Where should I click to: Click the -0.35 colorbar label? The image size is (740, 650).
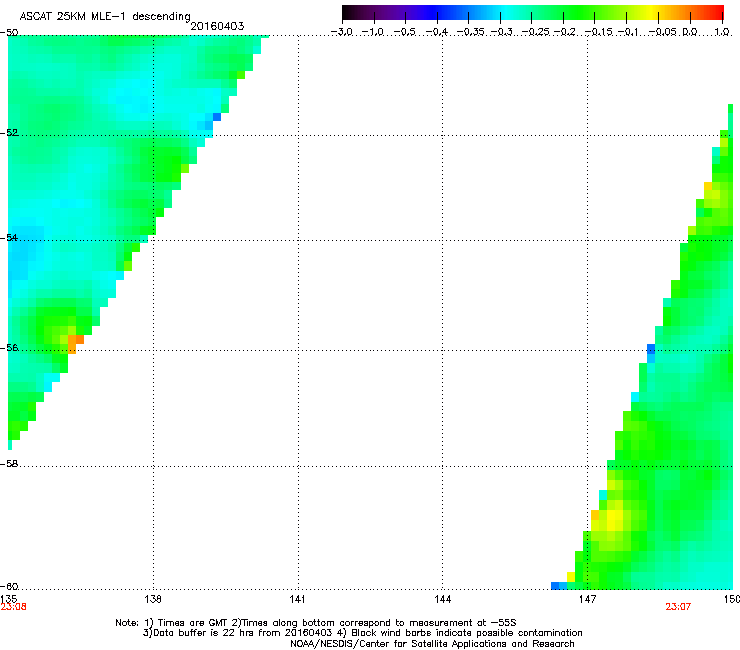coord(469,32)
